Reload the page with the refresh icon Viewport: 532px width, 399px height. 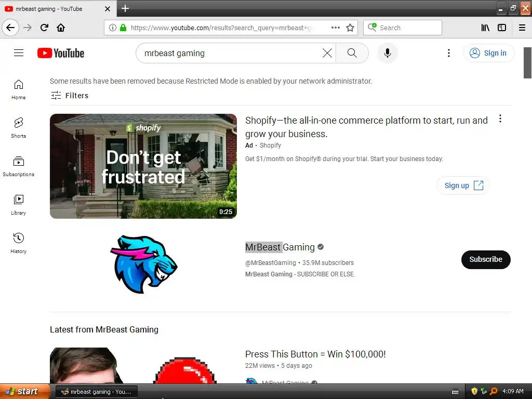pos(44,28)
